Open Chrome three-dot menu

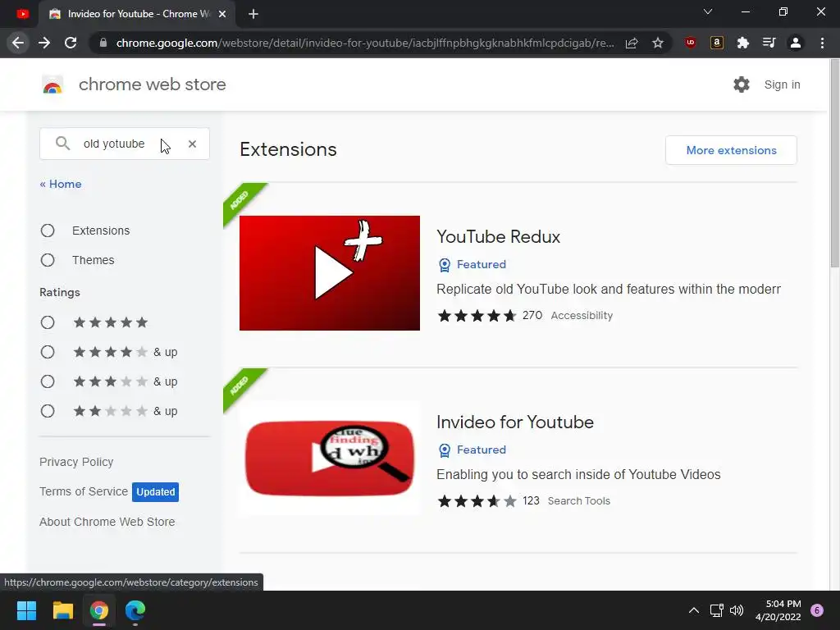(x=822, y=43)
